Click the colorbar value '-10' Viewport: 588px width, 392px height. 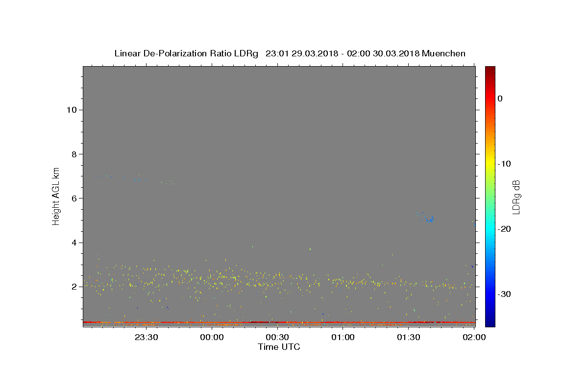505,164
